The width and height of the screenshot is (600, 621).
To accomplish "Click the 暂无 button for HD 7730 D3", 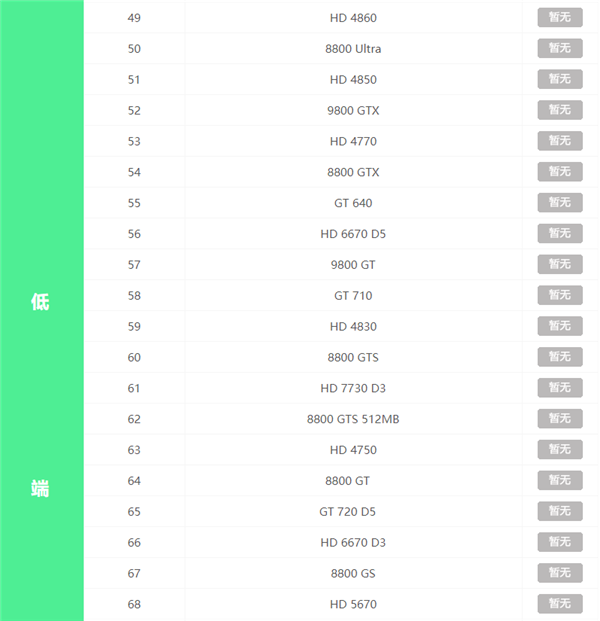I will [x=559, y=388].
